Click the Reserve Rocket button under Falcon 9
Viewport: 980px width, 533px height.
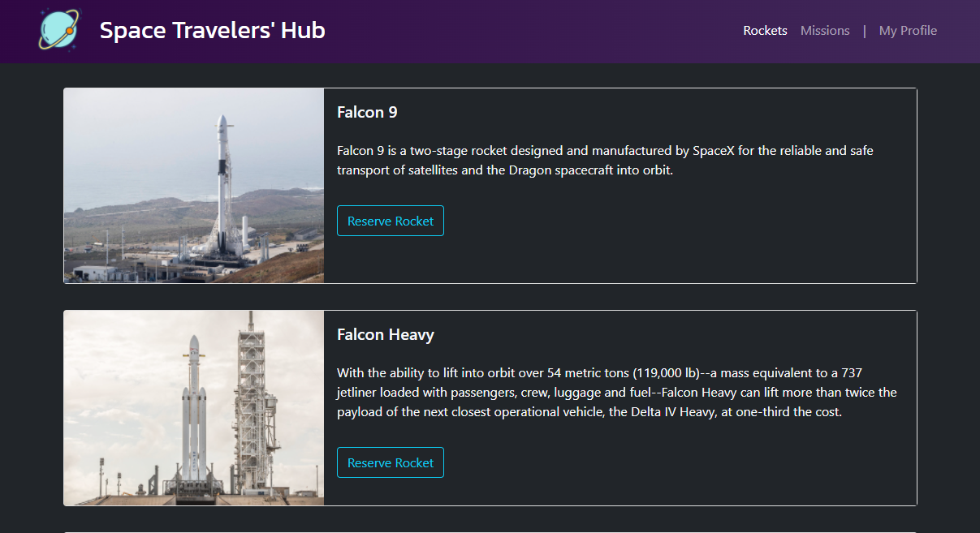click(390, 220)
